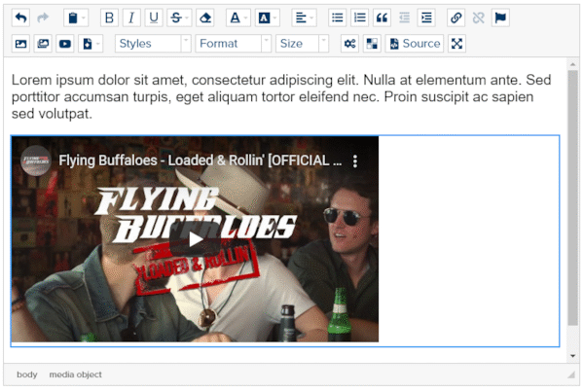
Task: Click the Embed Media video icon
Action: (65, 44)
